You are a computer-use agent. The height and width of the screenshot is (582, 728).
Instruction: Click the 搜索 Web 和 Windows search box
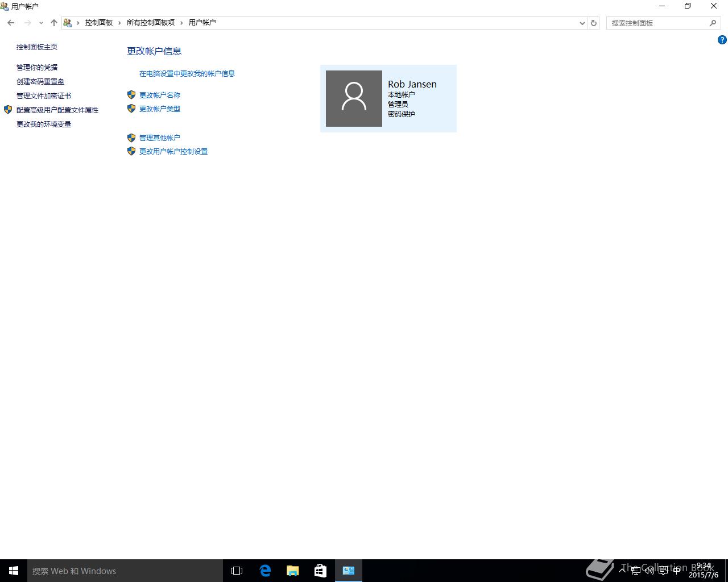tap(125, 571)
